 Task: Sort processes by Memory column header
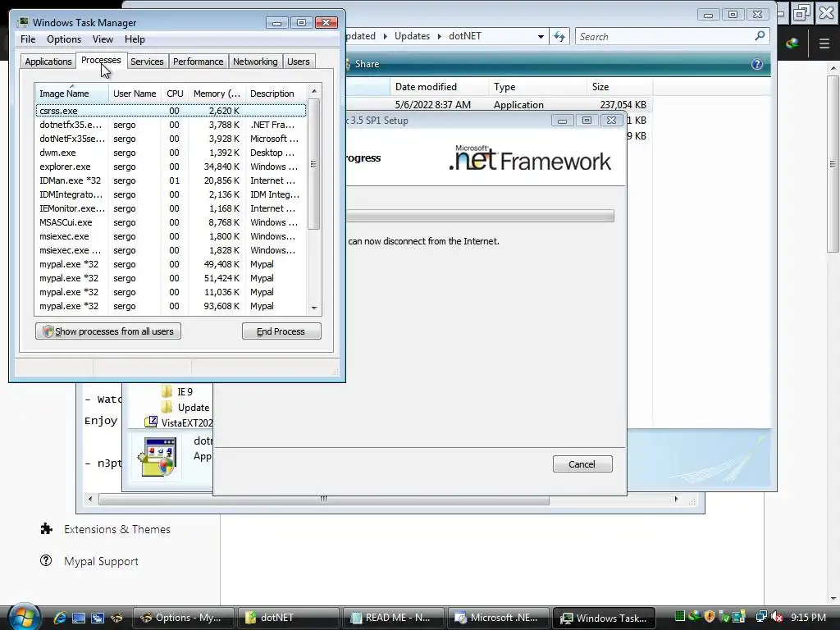point(217,94)
